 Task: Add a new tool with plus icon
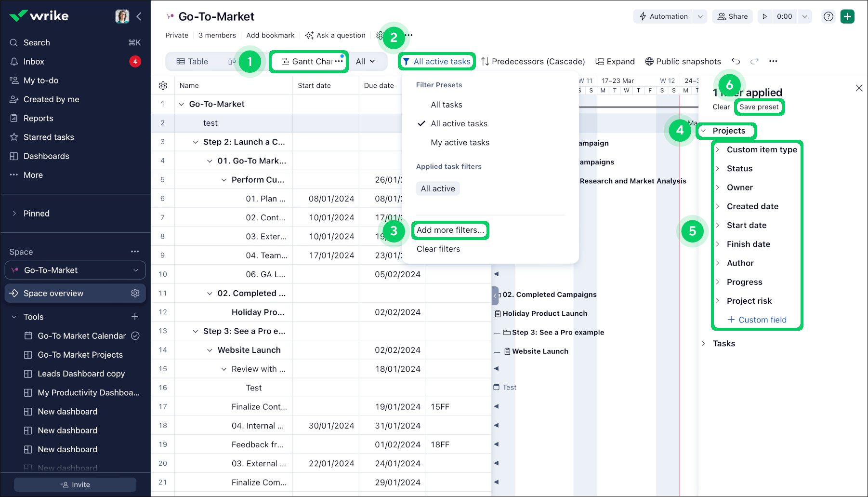coord(135,317)
